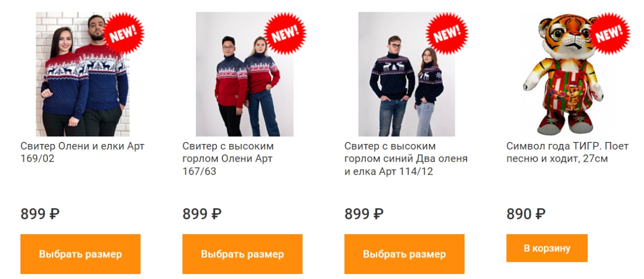Screen dimensions: 644x279
Task: Choose size for the Арт 114/12 sweater
Action: point(405,254)
